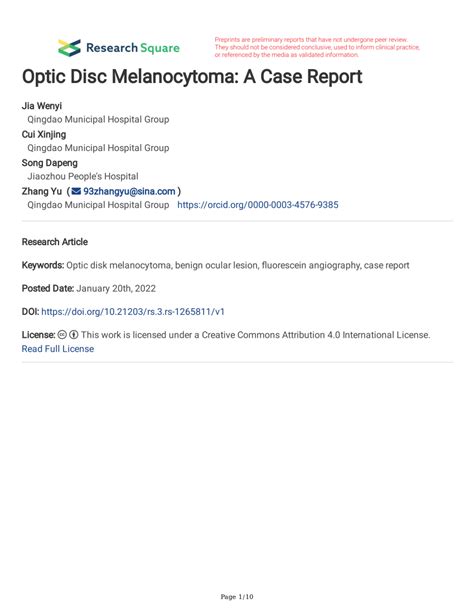Click the Keywords line text
474x613 pixels.
[x=215, y=265]
